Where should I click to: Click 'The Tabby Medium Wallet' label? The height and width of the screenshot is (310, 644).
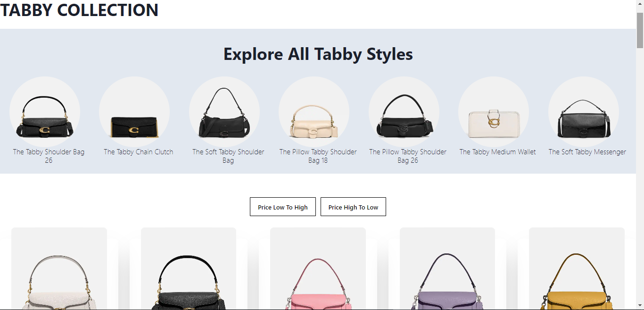coord(498,152)
